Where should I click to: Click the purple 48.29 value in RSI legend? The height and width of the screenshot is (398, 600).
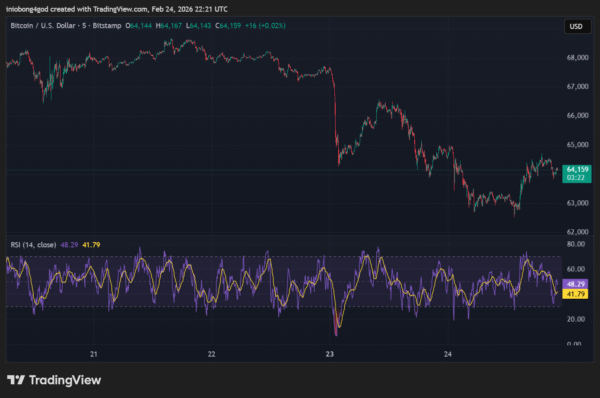point(69,245)
